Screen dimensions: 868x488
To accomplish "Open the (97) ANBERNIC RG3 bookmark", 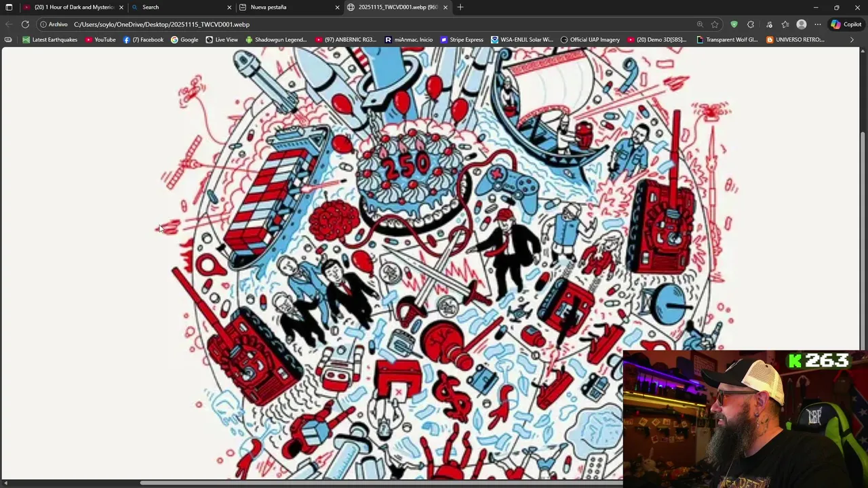I will (346, 39).
